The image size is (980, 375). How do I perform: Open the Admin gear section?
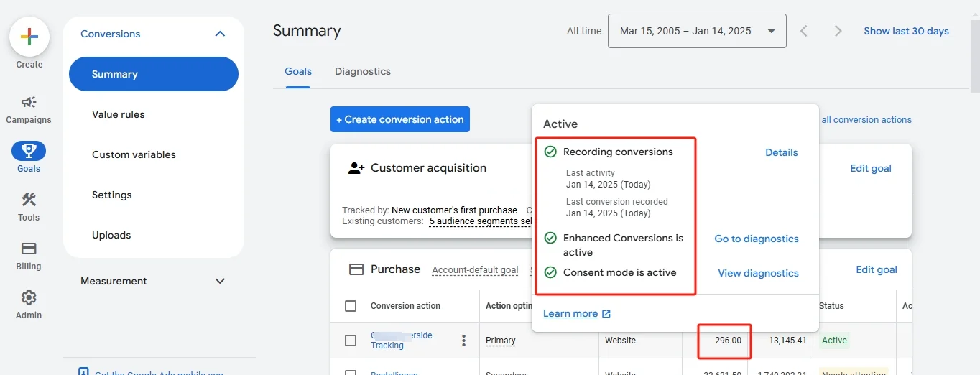[x=29, y=305]
